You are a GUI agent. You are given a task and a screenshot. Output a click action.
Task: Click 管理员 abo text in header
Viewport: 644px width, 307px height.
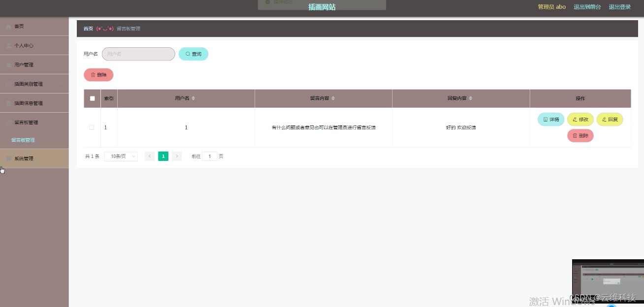tap(551, 7)
